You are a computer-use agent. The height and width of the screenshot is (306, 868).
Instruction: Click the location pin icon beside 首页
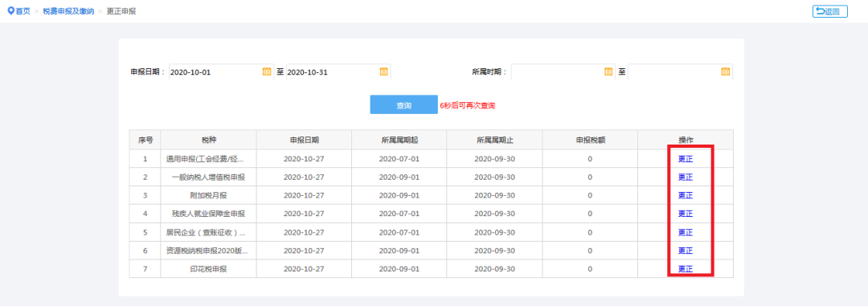(10, 11)
